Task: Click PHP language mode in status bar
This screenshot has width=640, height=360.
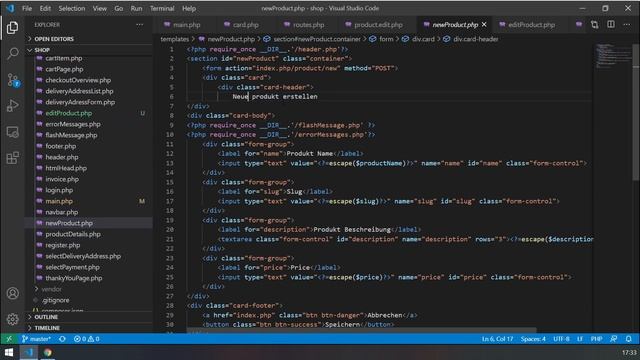Action: pyautogui.click(x=596, y=339)
